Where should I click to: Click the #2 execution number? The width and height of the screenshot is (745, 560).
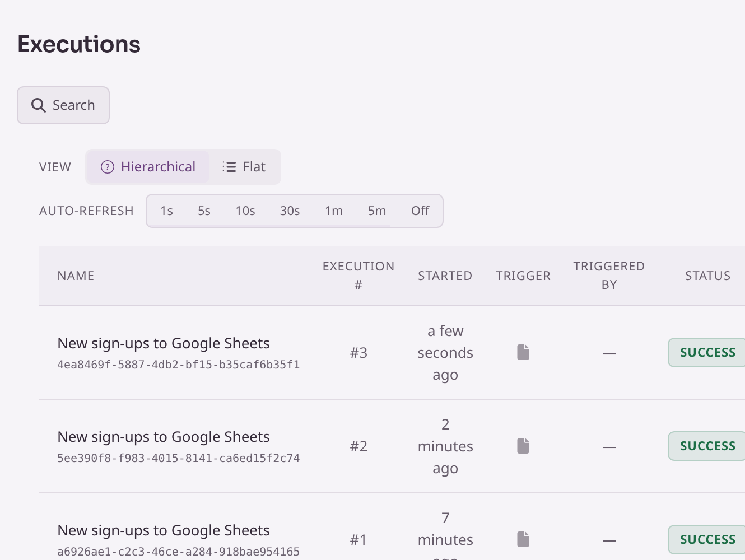click(358, 446)
